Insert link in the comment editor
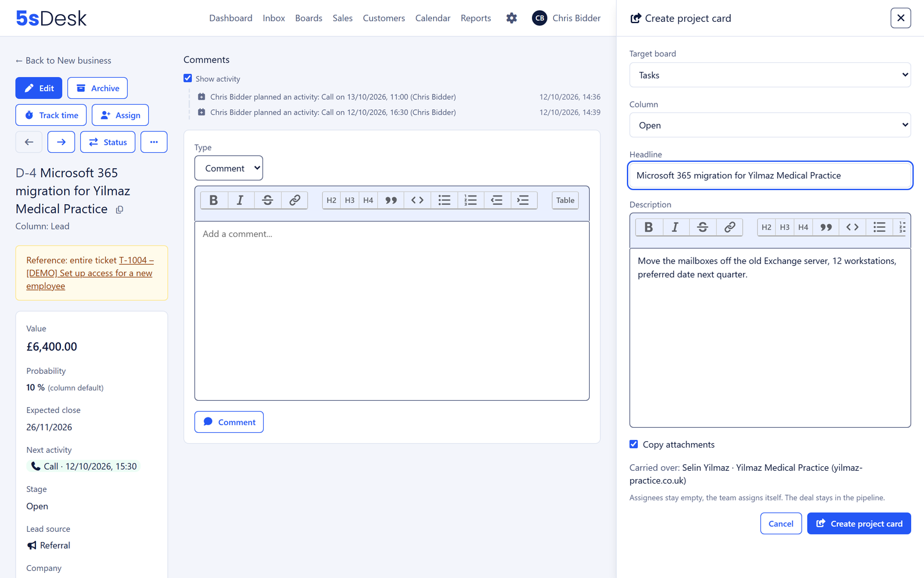Screen dimensions: 924x578 295,200
